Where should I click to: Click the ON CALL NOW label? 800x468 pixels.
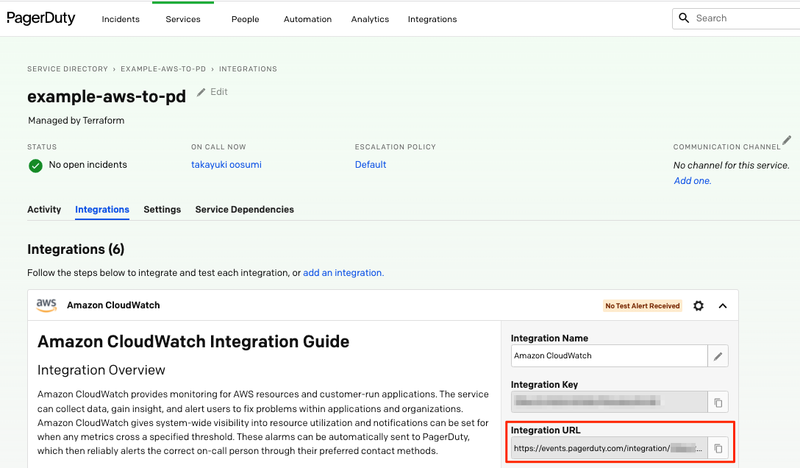click(218, 147)
